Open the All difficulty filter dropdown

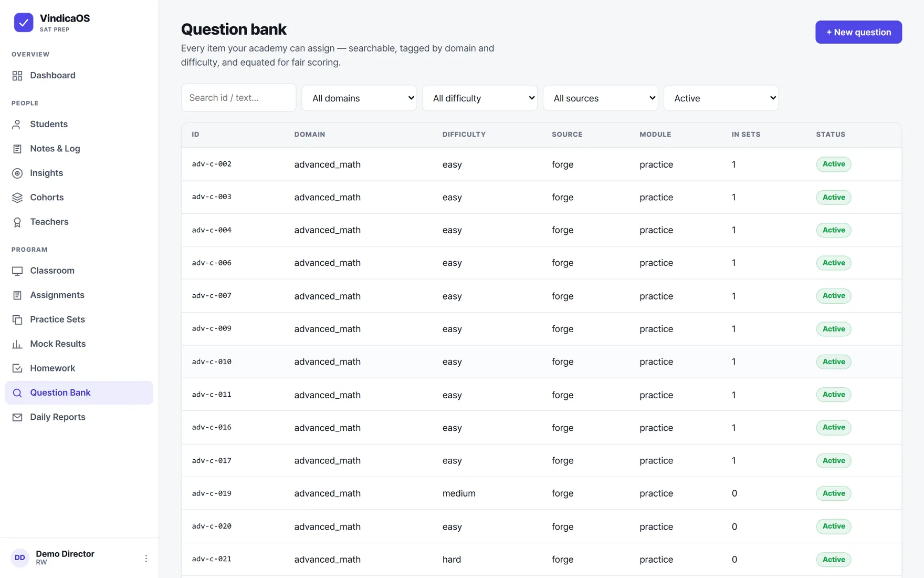(x=480, y=98)
